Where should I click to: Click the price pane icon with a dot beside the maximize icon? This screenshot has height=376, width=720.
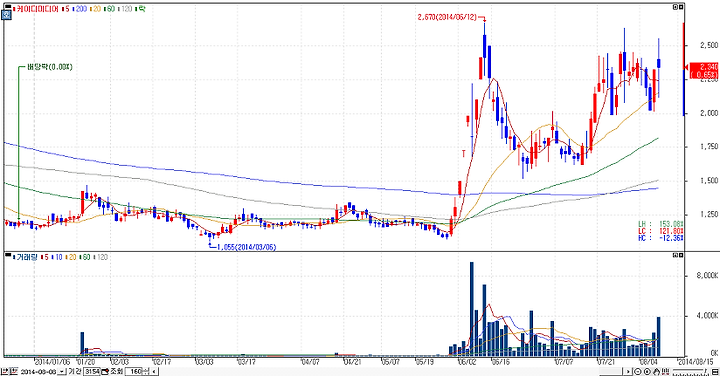point(675,7)
